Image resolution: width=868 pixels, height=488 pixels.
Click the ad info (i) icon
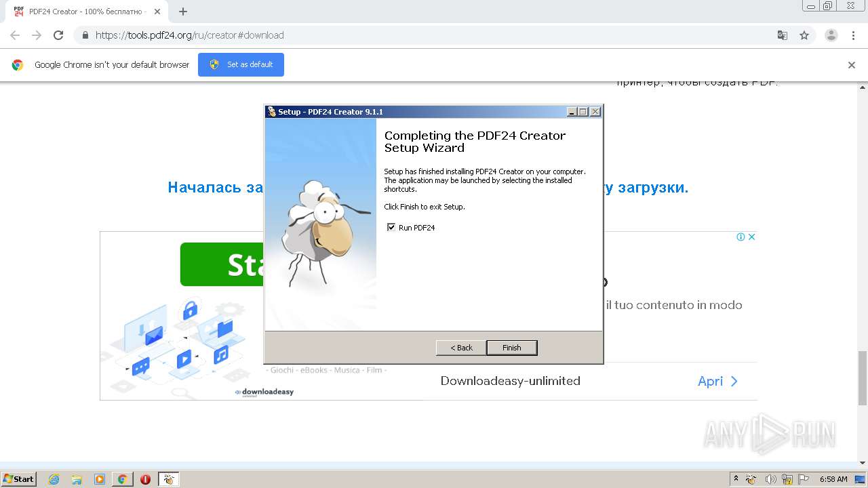[x=741, y=237]
